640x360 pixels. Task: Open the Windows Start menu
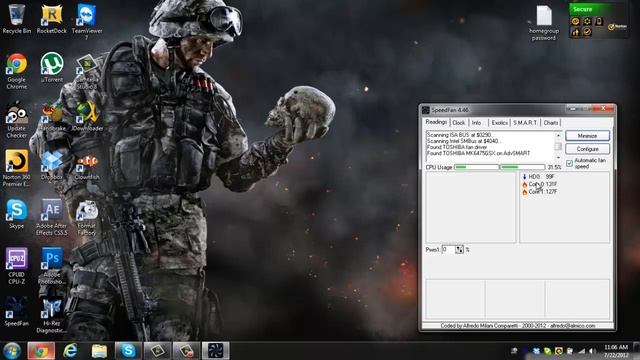click(11, 351)
